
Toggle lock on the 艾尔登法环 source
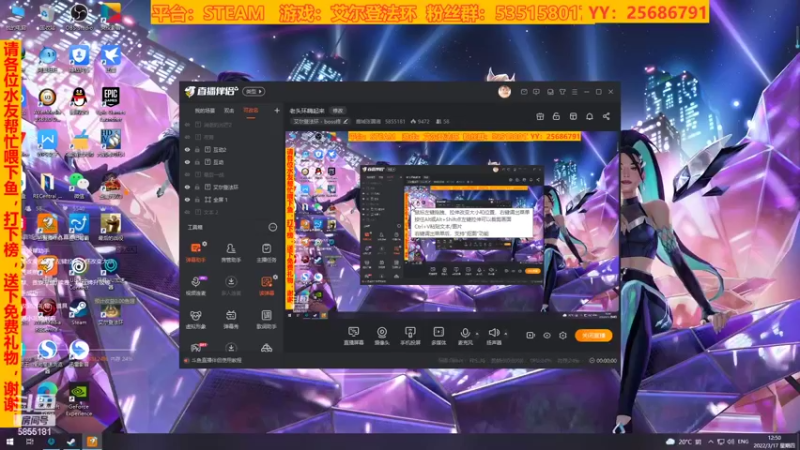[x=197, y=187]
